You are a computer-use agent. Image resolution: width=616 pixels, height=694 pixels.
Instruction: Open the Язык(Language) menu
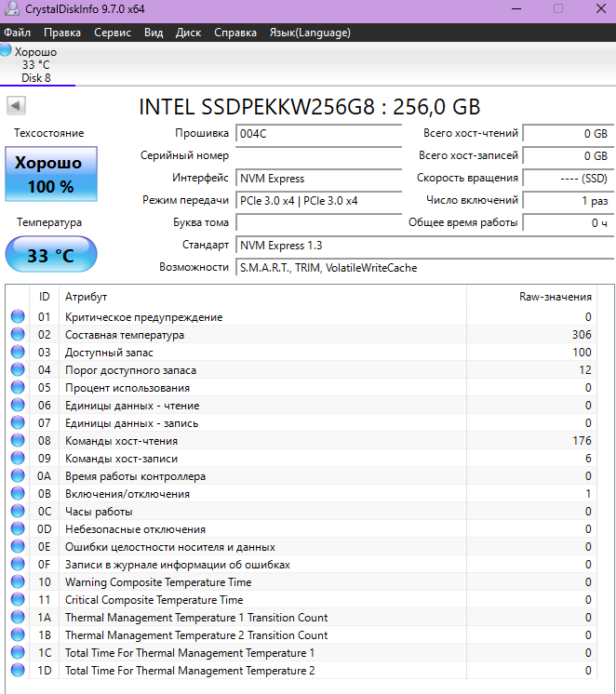tap(310, 33)
